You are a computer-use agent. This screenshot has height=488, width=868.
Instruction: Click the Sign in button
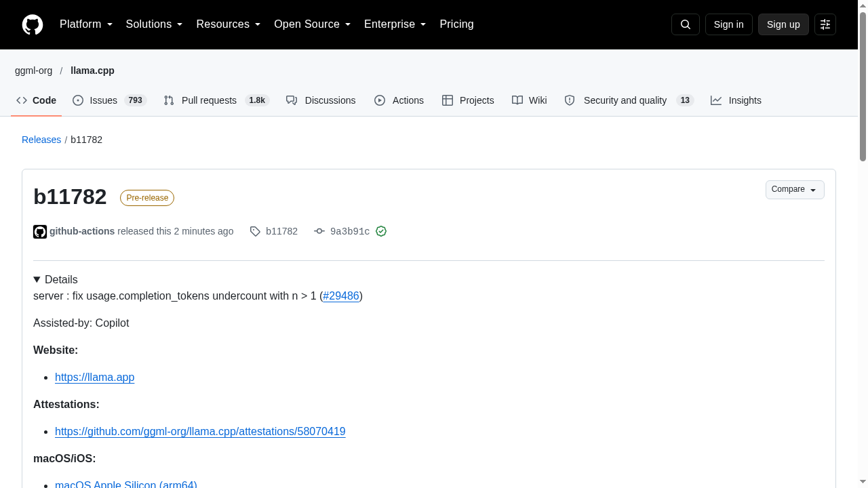[x=729, y=24]
